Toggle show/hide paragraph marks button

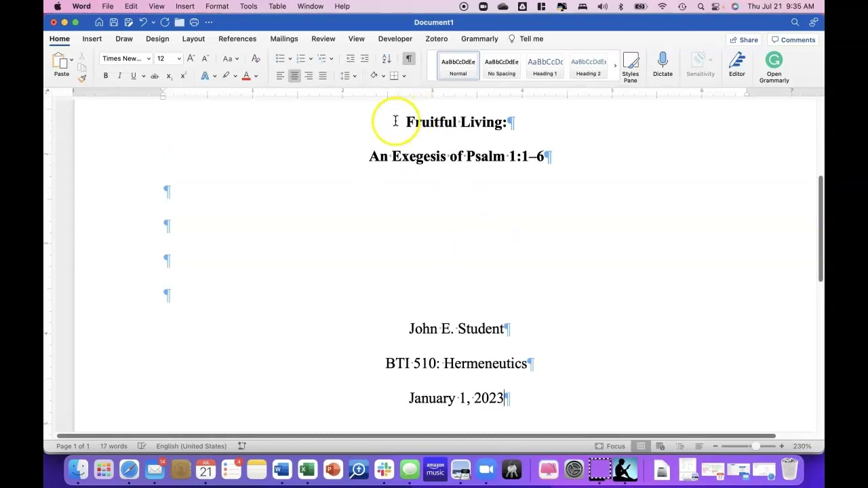pyautogui.click(x=408, y=58)
